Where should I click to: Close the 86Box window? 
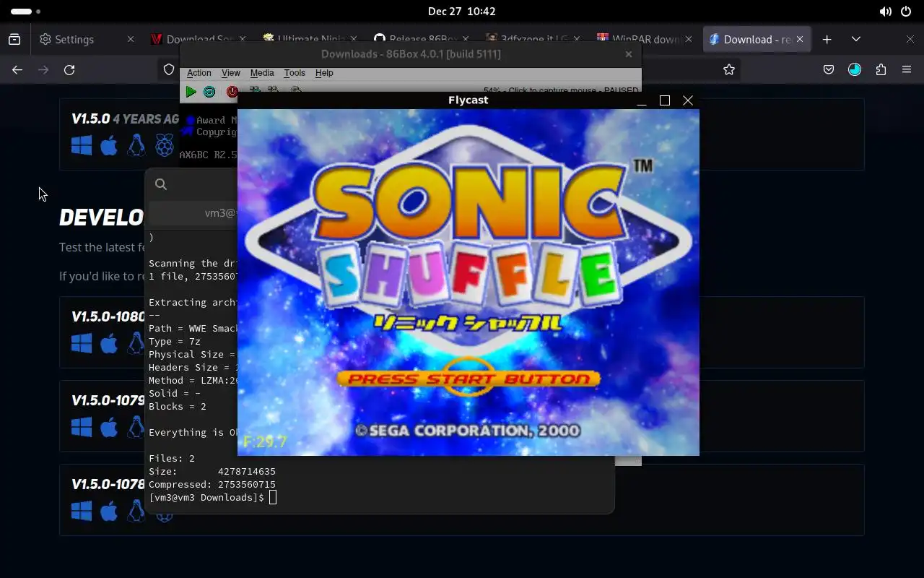pos(629,54)
